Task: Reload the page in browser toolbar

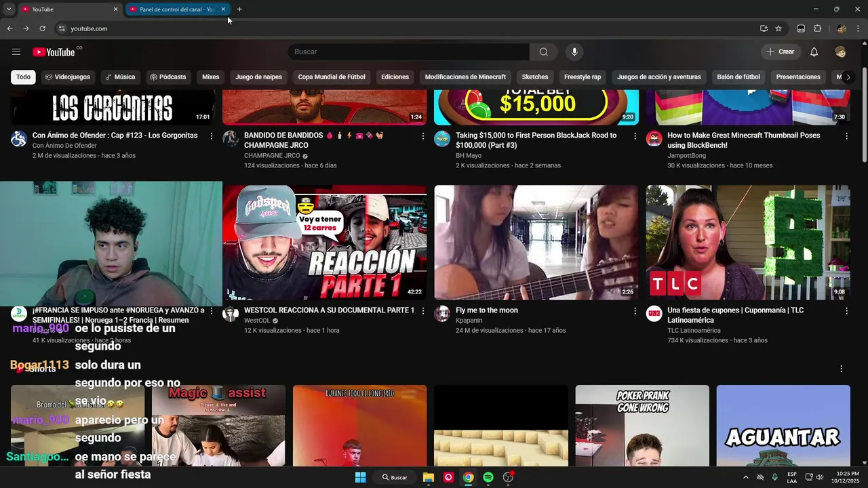Action: coord(42,28)
